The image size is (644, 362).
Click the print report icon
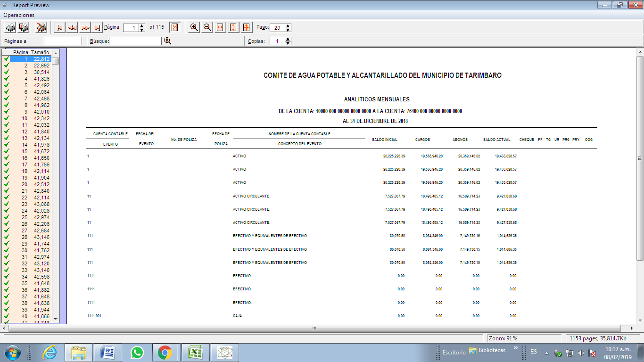(10, 27)
